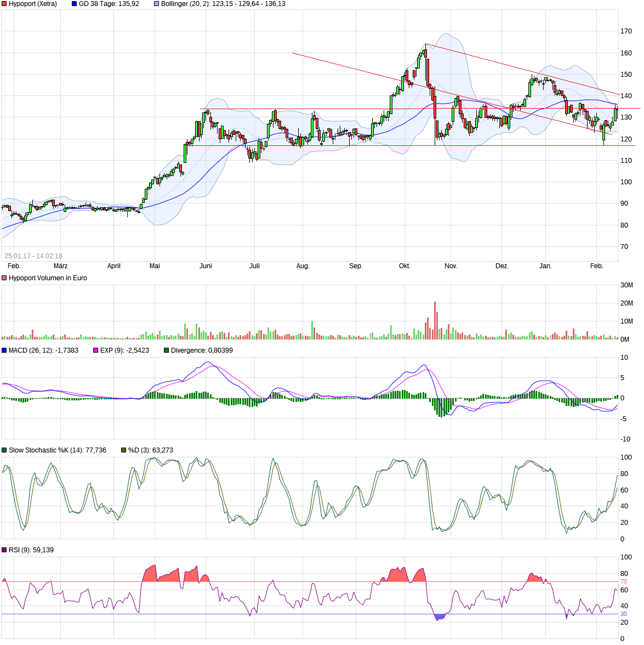Screen dimensions: 644x645
Task: Click the red Hypoport (Xetra) legend swatch
Action: 4,4
